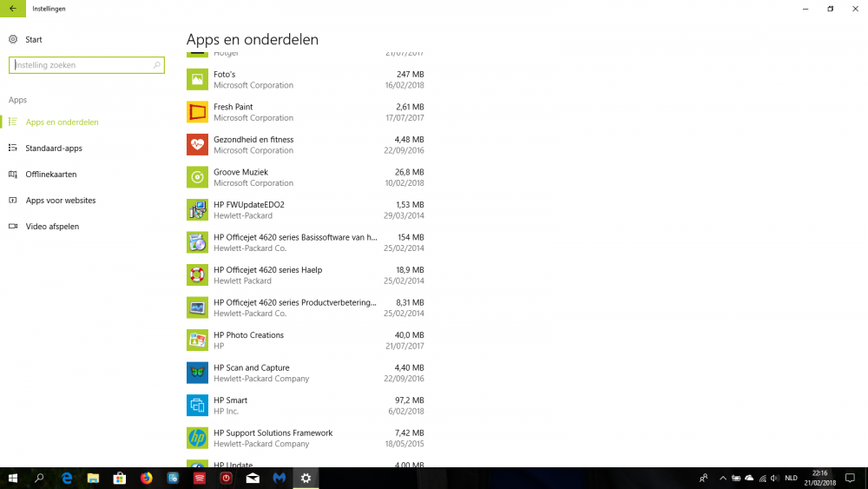This screenshot has height=489, width=868.
Task: Open 'Standaard-apps' section
Action: (54, 148)
